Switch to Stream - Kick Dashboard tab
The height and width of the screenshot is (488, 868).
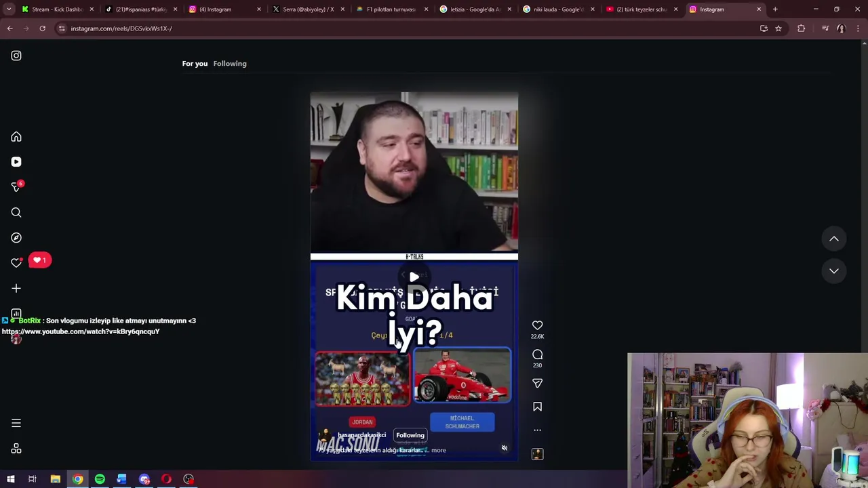click(57, 9)
